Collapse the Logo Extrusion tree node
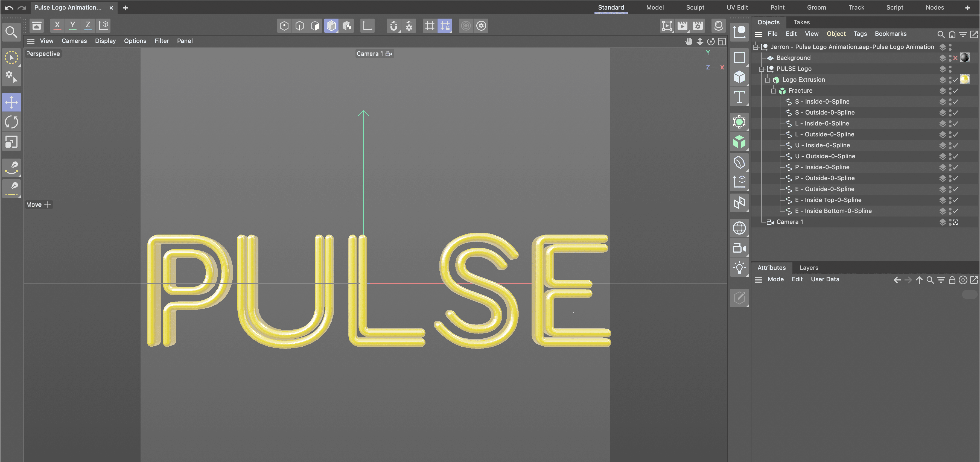The image size is (980, 462). pos(767,80)
